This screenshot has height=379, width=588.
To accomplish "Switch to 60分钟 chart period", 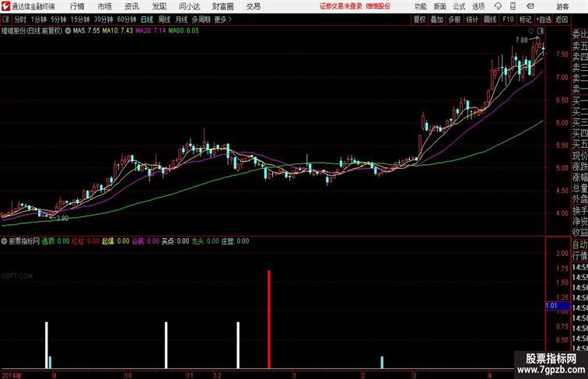I will coord(127,19).
